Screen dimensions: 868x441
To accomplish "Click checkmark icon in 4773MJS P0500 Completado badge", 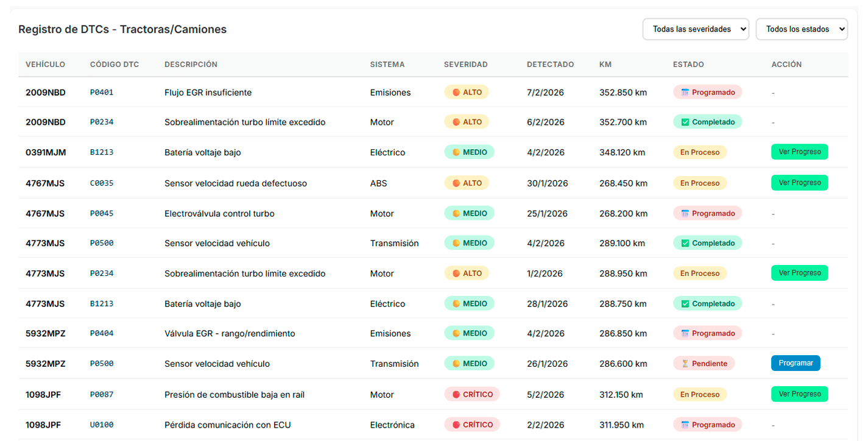I will (685, 243).
